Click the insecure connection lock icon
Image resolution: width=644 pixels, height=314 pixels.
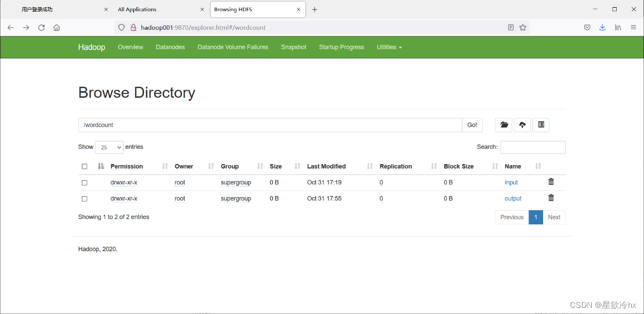pos(133,27)
